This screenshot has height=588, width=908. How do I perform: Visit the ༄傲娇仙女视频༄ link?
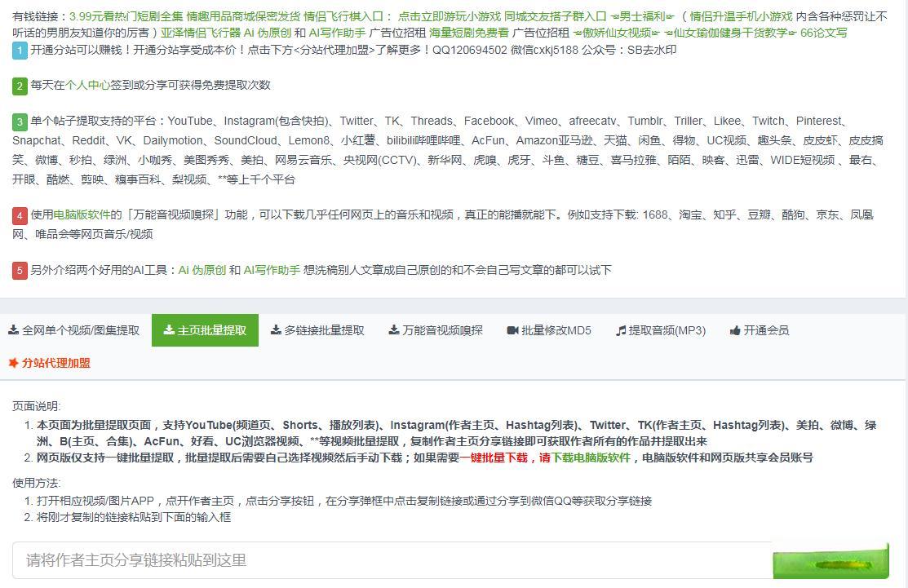[x=617, y=33]
